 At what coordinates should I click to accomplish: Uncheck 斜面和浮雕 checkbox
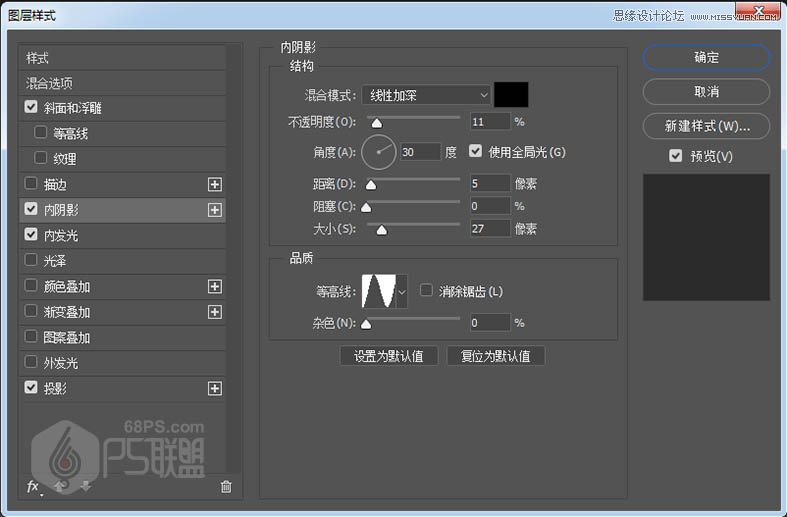[x=31, y=107]
